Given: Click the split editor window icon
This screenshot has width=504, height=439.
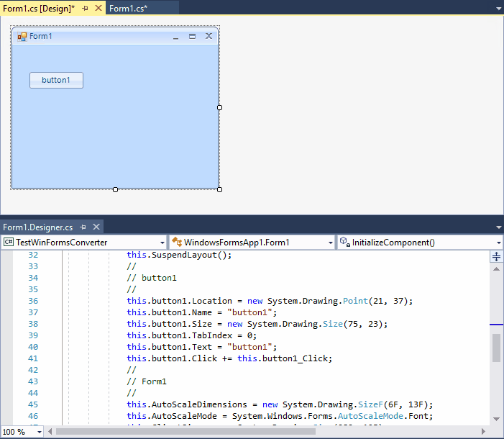Looking at the screenshot, I should pos(496,257).
